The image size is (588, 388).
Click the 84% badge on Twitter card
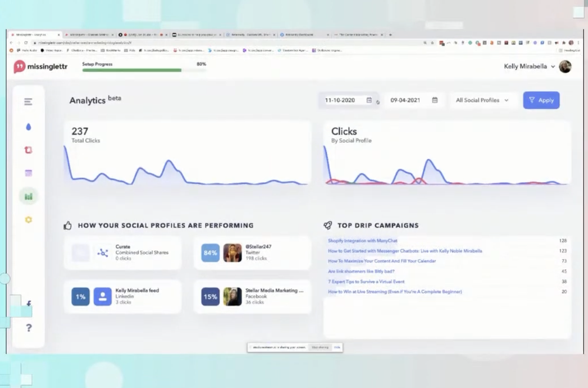211,253
